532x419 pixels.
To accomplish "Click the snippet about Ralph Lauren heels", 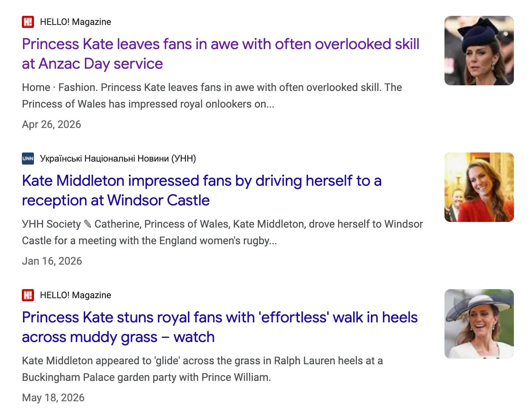I will click(x=202, y=369).
